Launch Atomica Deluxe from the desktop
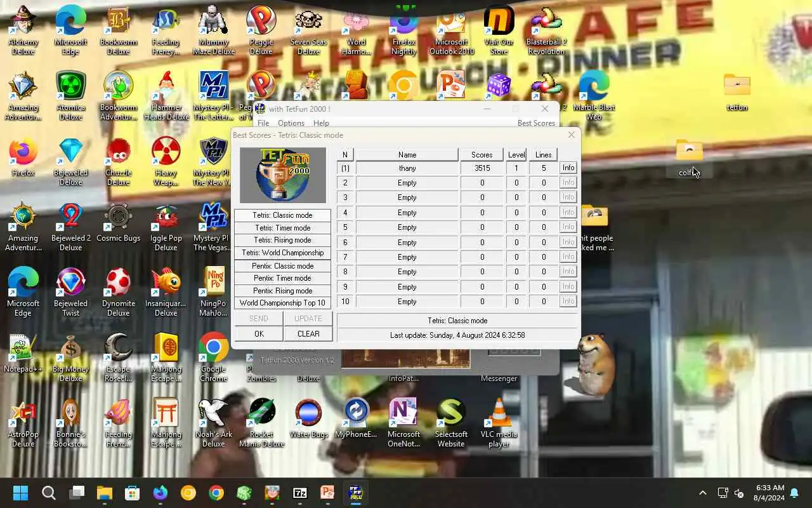This screenshot has height=508, width=812. pyautogui.click(x=71, y=97)
